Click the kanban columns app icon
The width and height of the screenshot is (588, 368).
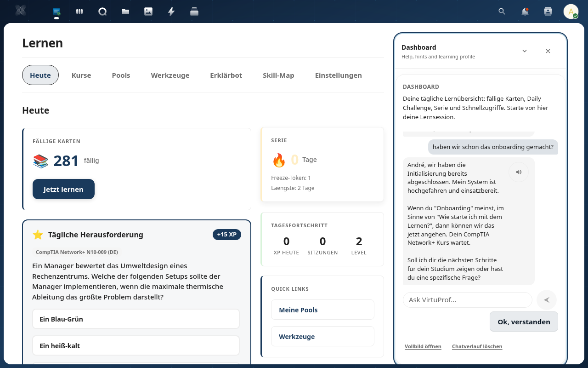pyautogui.click(x=79, y=11)
